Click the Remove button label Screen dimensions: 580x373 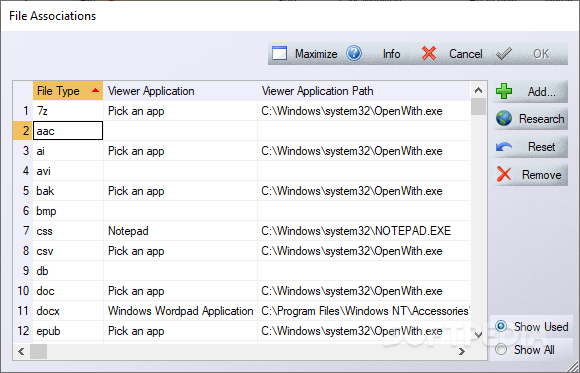coord(542,175)
